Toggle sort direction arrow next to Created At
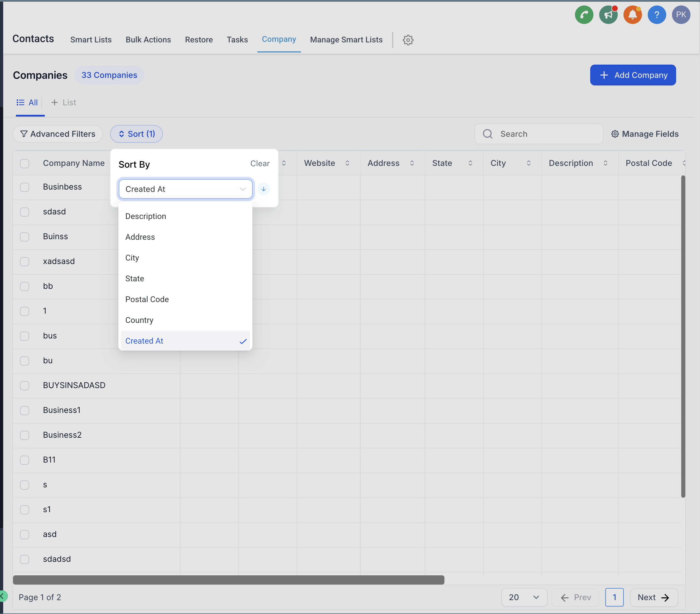 tap(263, 189)
